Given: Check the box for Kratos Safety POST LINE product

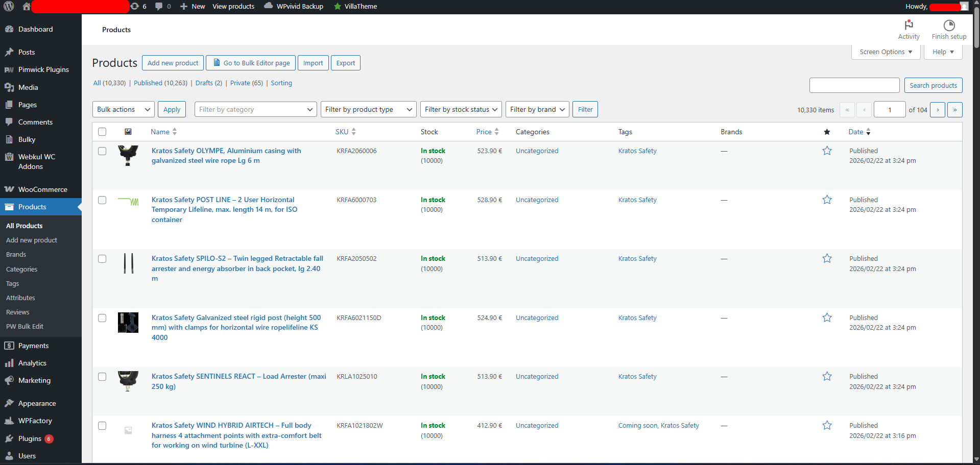Looking at the screenshot, I should pos(102,200).
